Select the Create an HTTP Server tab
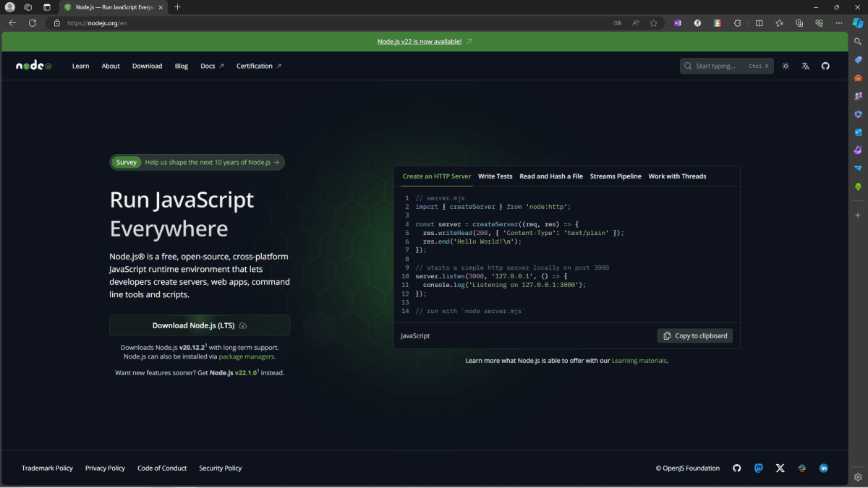The width and height of the screenshot is (868, 488). [436, 176]
